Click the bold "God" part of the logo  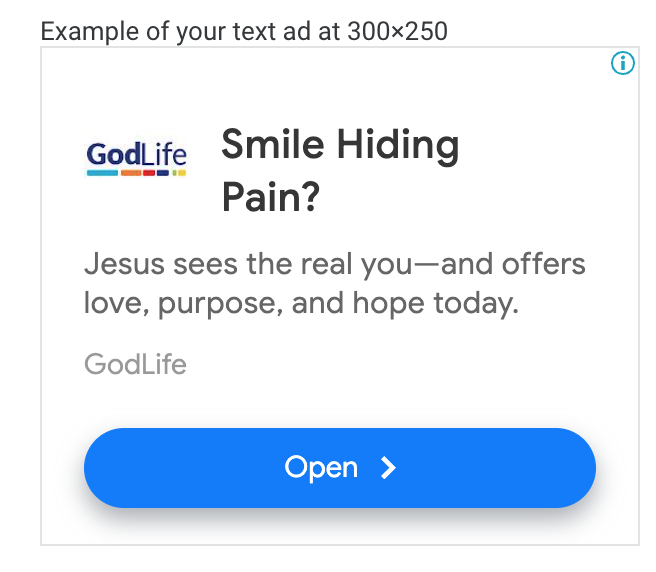click(114, 154)
